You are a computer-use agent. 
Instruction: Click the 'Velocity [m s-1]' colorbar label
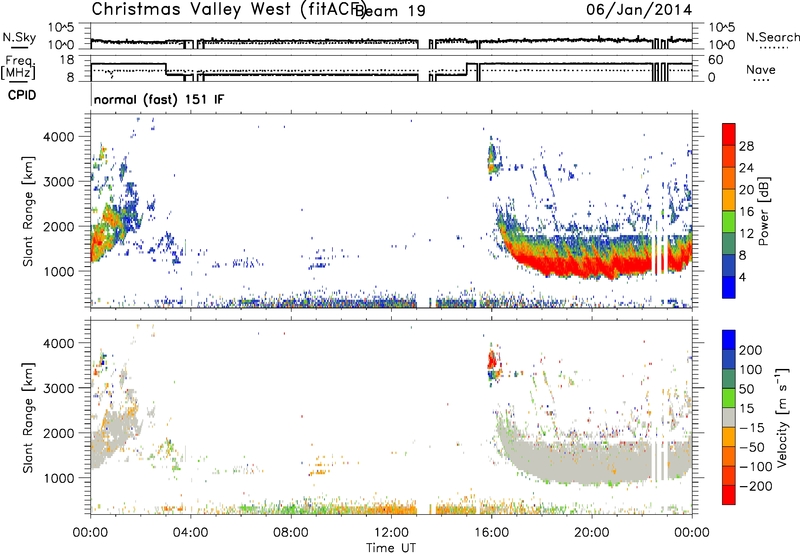coord(781,417)
